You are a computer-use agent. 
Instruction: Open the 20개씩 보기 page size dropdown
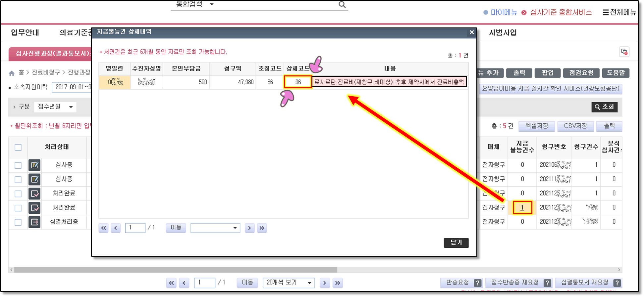[x=289, y=283]
